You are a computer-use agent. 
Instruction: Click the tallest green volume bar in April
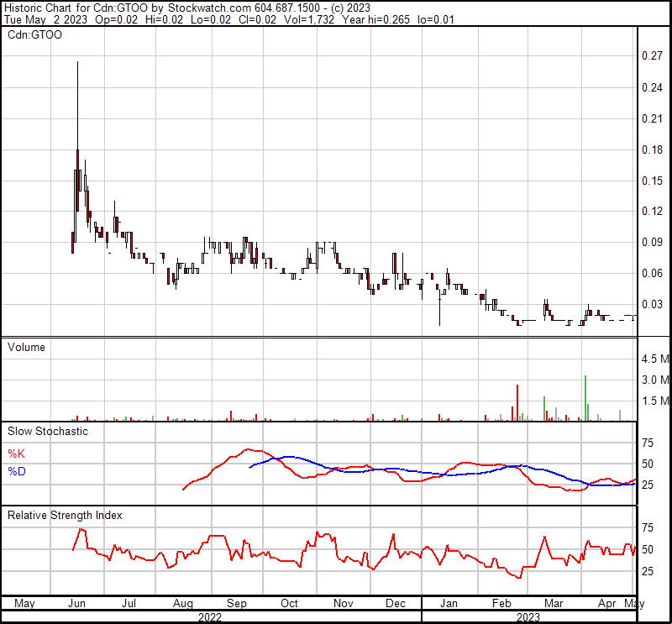click(585, 398)
